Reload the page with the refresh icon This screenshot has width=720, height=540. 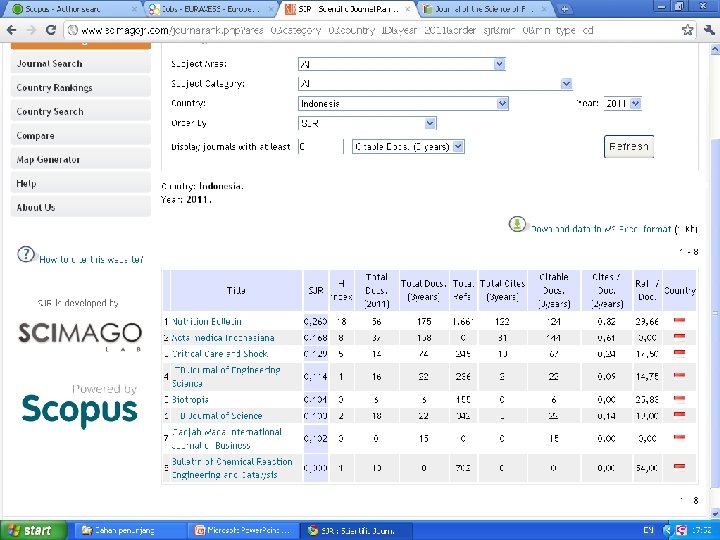[x=51, y=30]
